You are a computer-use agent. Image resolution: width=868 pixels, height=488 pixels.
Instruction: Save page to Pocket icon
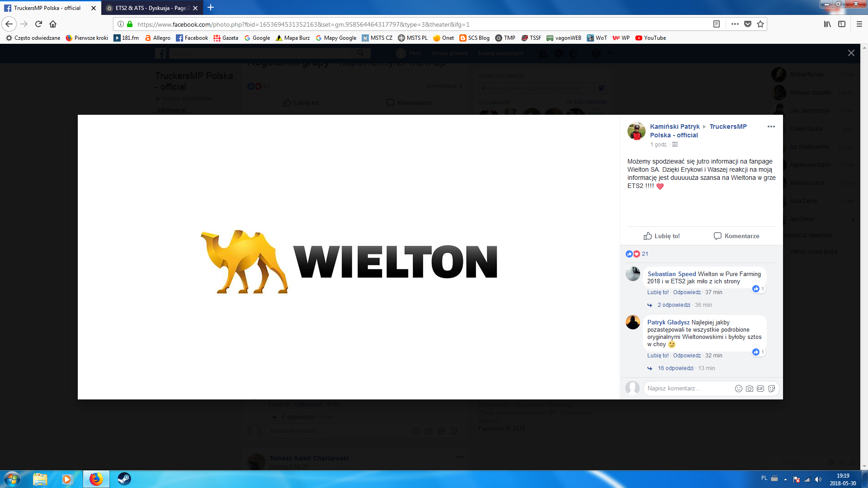coord(748,24)
